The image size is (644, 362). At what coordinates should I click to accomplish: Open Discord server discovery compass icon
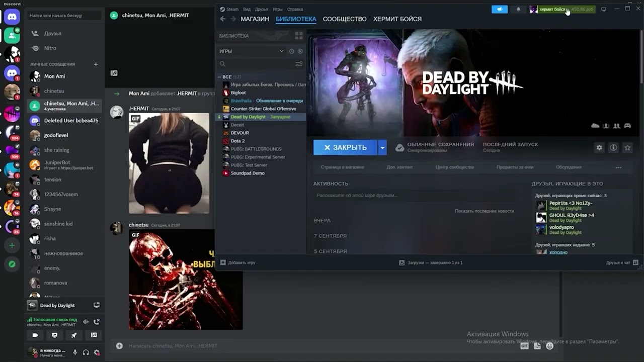click(12, 264)
